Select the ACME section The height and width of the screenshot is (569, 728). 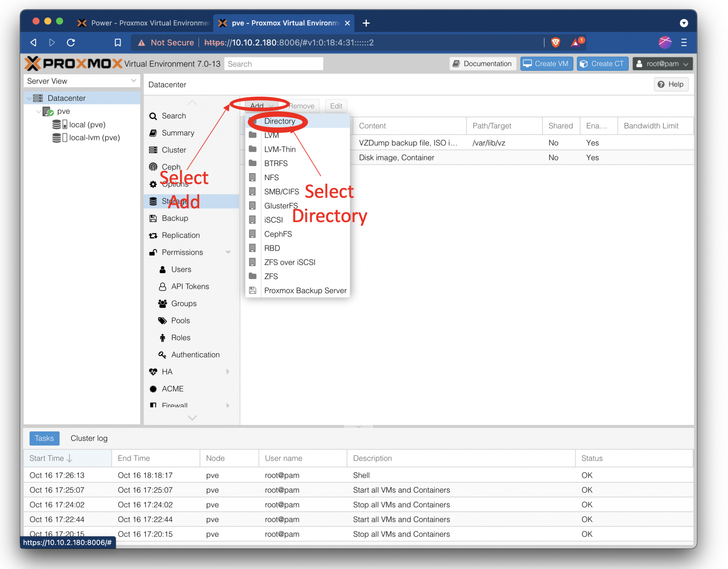click(173, 388)
